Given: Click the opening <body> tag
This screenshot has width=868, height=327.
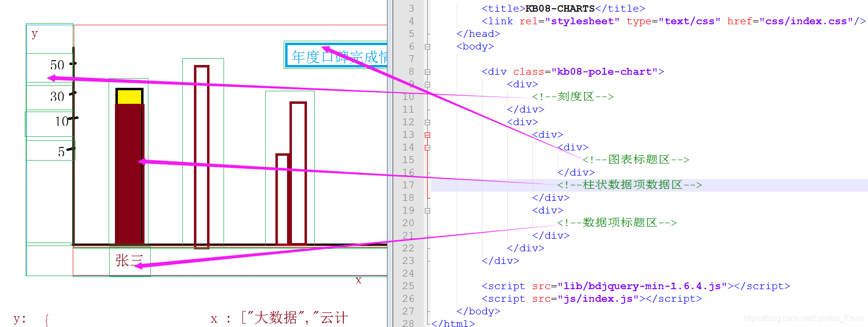Looking at the screenshot, I should coord(475,46).
